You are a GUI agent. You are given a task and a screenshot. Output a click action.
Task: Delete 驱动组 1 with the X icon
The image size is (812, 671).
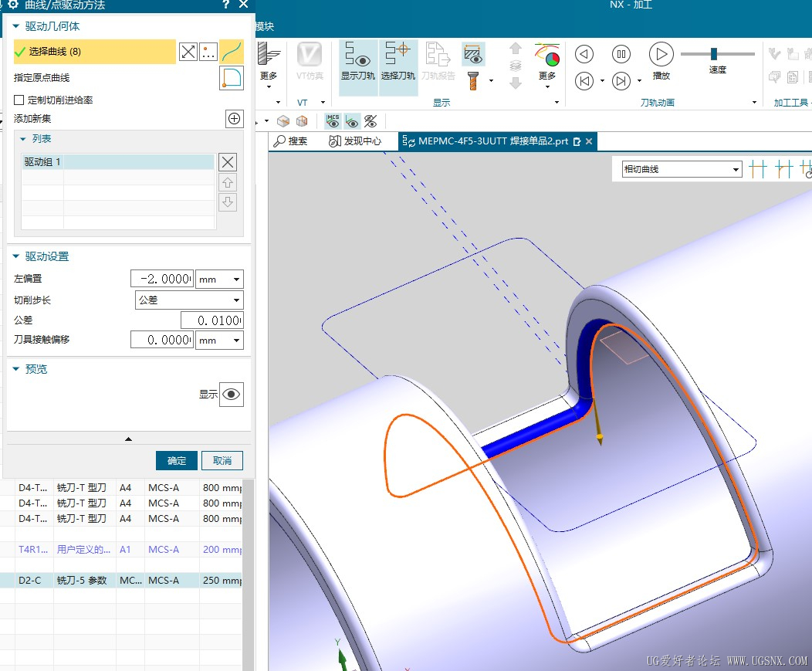tap(228, 162)
